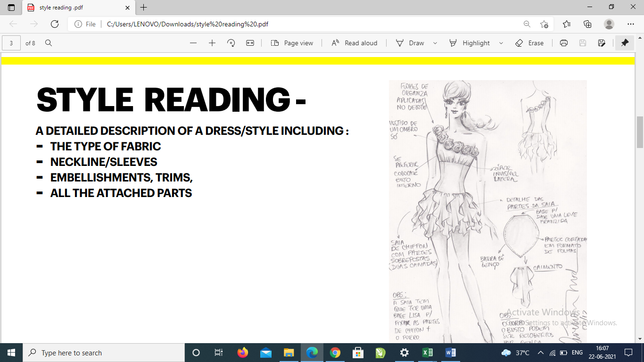Click the Zoom in plus icon
This screenshot has height=362, width=644.
click(x=212, y=43)
